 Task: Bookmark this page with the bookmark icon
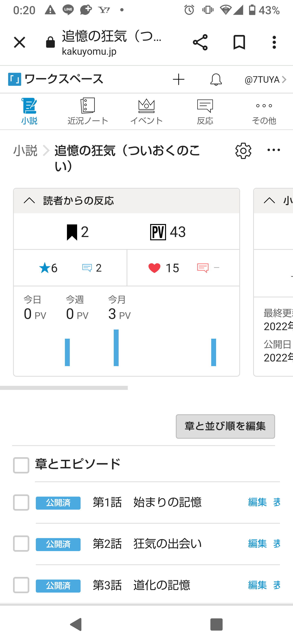[239, 42]
